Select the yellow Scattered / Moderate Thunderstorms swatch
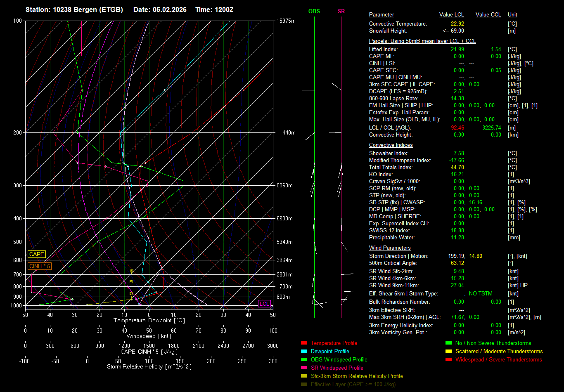The width and height of the screenshot is (564, 392). point(448,352)
